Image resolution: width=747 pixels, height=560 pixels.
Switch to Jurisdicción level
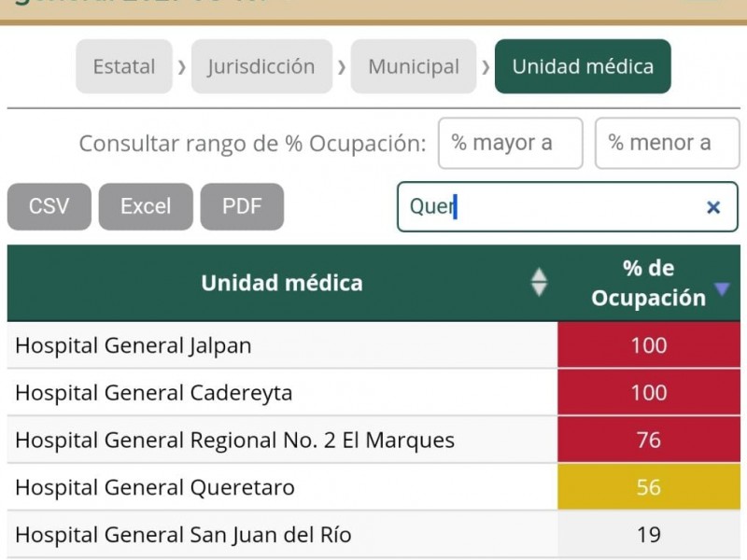click(261, 66)
